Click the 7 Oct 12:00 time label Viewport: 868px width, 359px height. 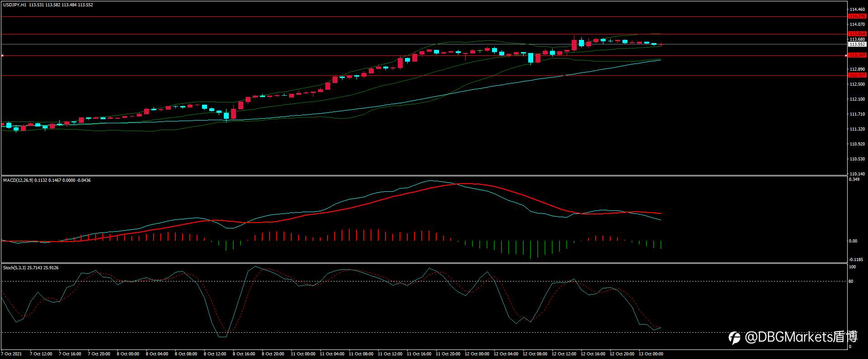41,354
